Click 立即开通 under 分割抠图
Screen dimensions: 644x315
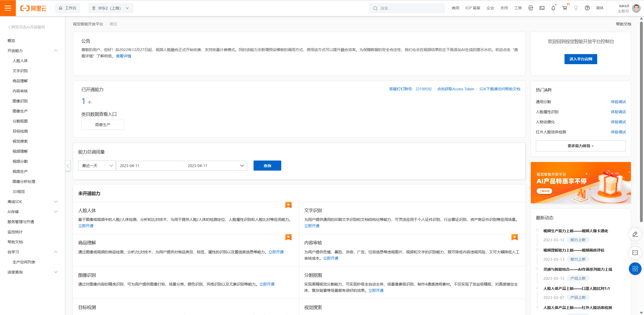click(376, 291)
